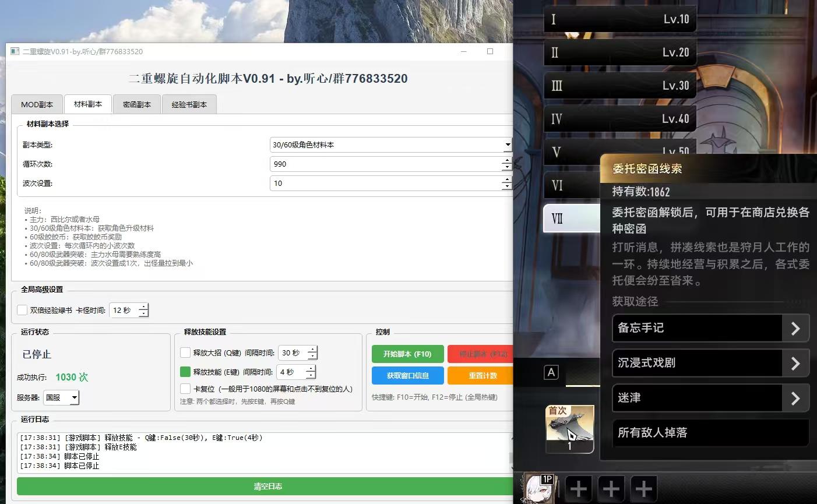Click the 清空日志 button
Image resolution: width=817 pixels, height=504 pixels.
point(267,486)
